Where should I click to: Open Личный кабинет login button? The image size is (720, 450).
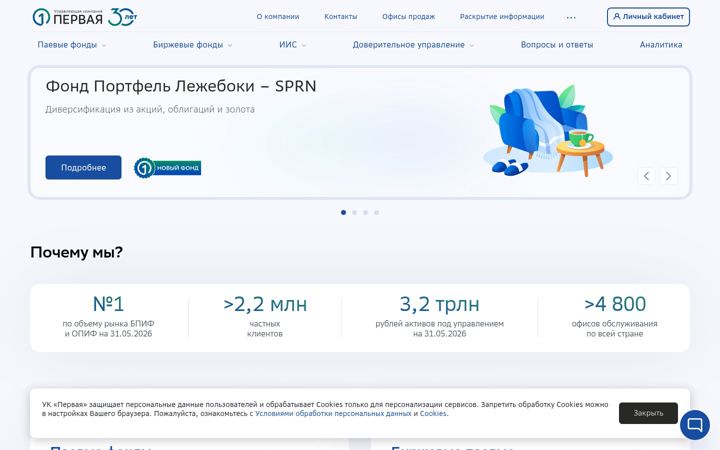[x=648, y=17]
